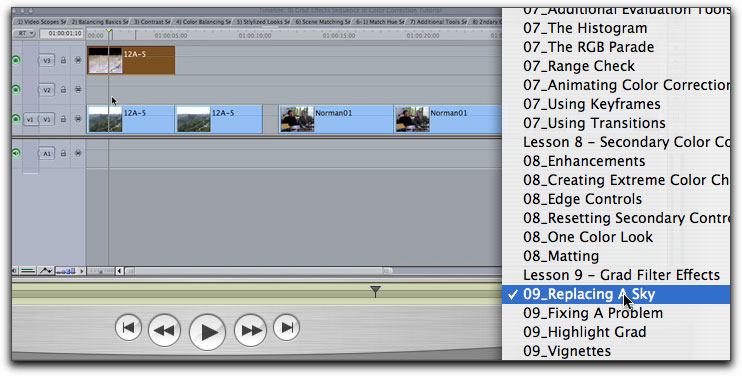This screenshot has width=742, height=376.
Task: Click the current timecode field
Action: [62, 34]
